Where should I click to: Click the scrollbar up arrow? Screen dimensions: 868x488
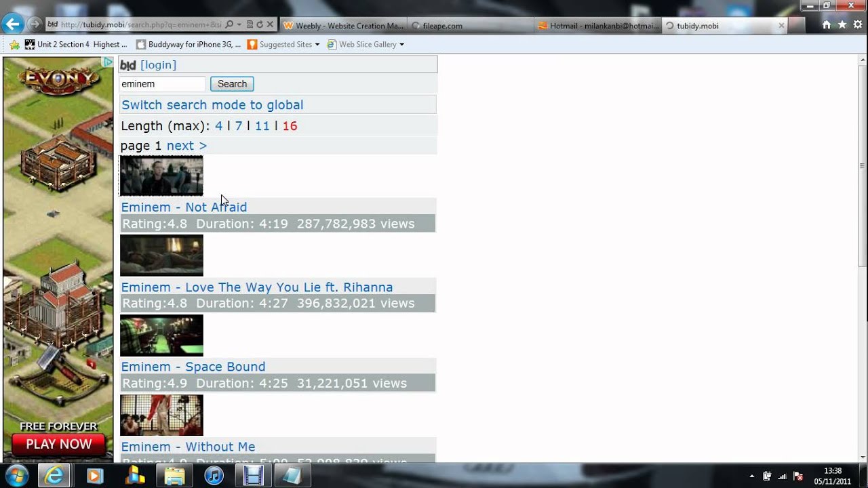[x=862, y=61]
